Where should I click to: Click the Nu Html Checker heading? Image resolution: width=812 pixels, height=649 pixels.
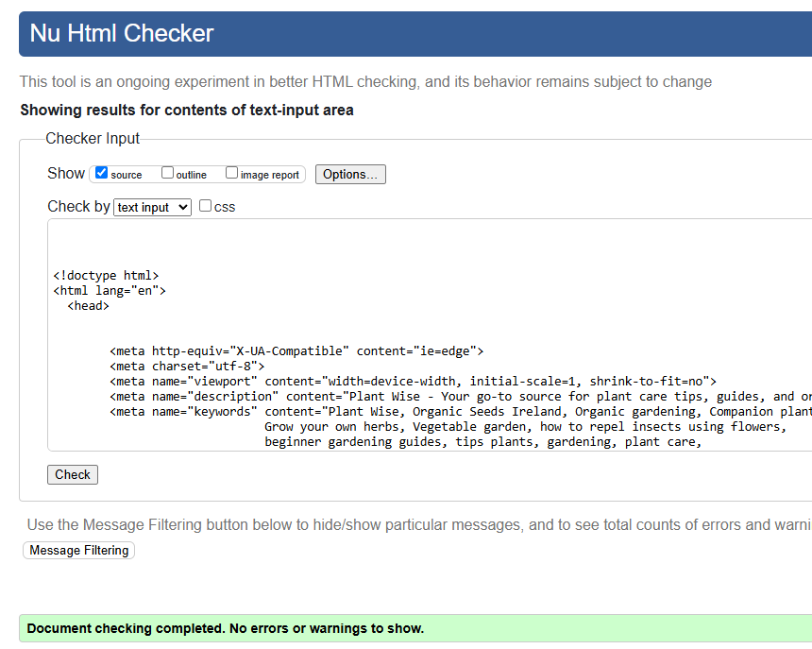pos(122,33)
